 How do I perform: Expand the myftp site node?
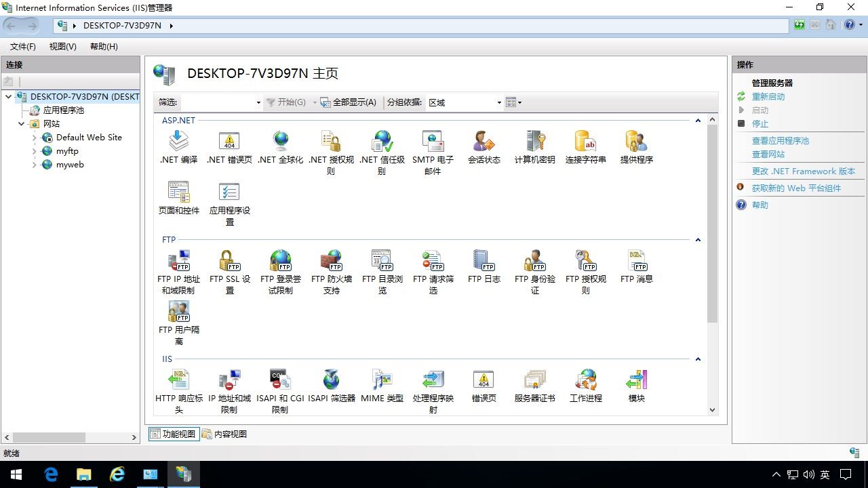pos(35,151)
